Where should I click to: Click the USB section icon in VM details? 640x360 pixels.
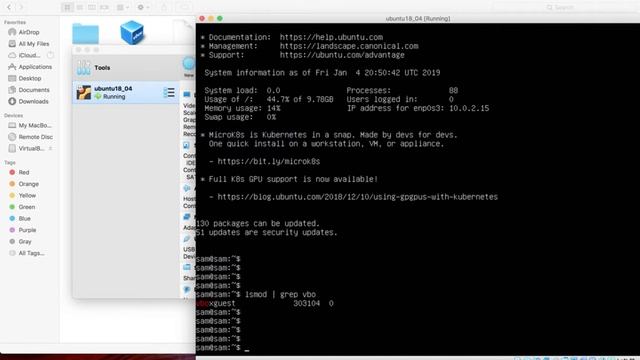[x=187, y=239]
